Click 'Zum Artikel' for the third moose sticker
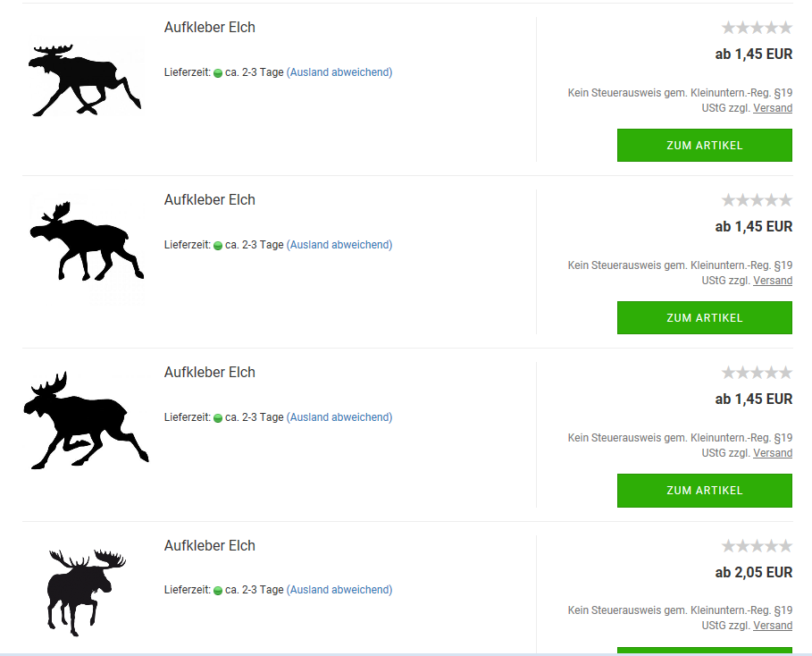 (x=705, y=491)
